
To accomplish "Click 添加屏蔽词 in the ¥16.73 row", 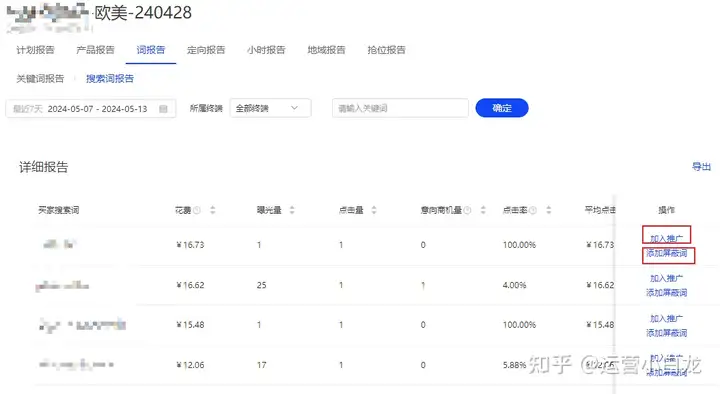I will (x=667, y=253).
